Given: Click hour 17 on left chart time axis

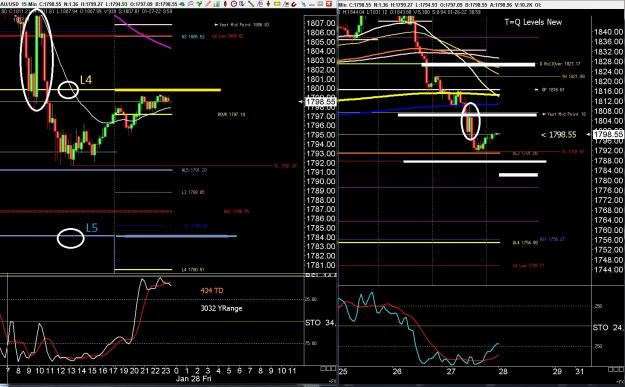Looking at the screenshot, I should (113, 371).
